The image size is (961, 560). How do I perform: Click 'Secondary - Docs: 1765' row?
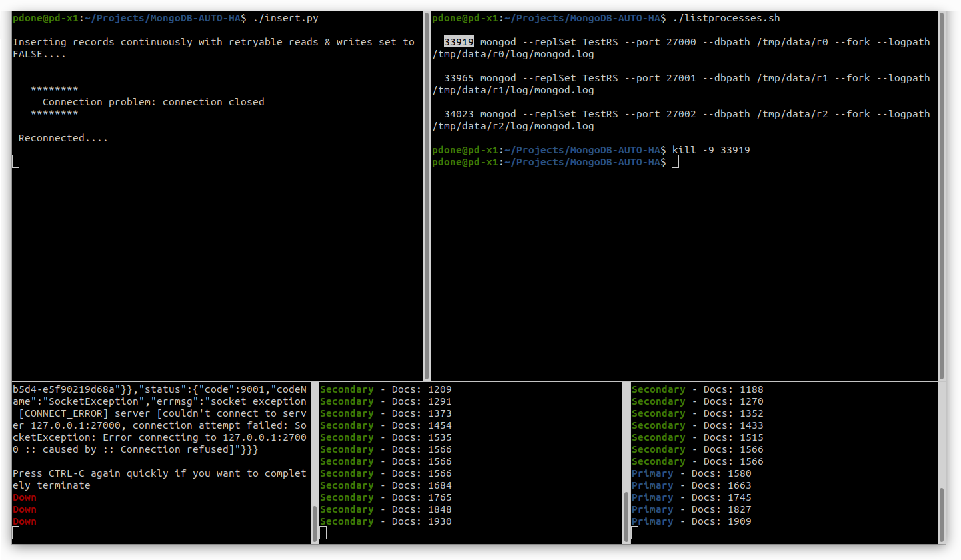click(386, 497)
